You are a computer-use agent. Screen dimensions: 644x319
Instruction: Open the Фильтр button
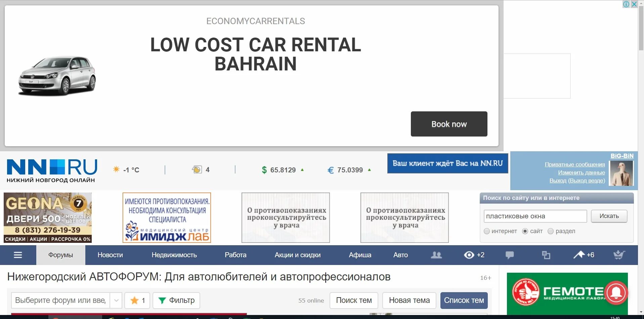point(176,300)
